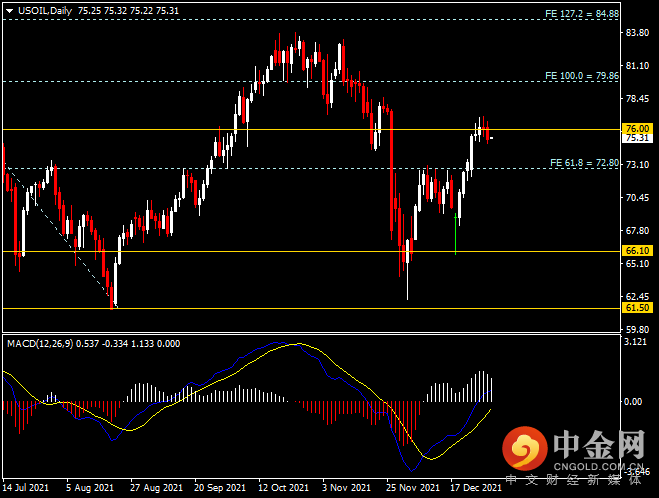Select the 67.80 price axis value
Screen dimensions: 659x498
coord(637,230)
